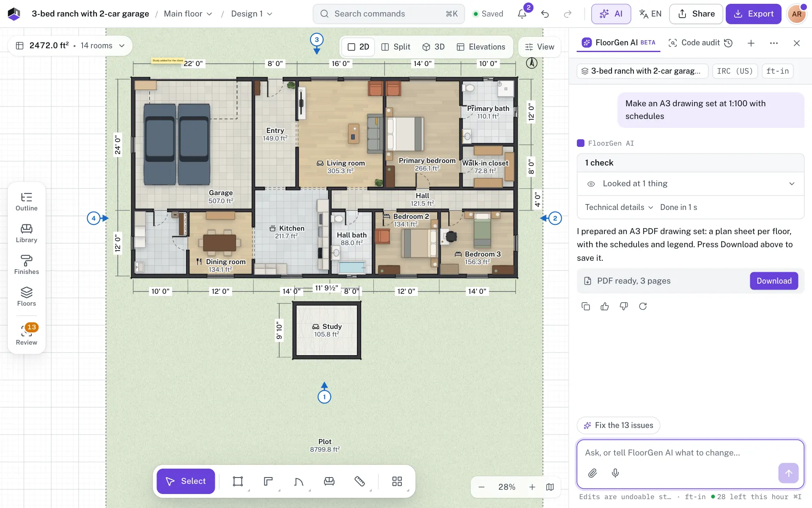Download the PDF drawing set
Screen dimensions: 812x508
point(774,281)
